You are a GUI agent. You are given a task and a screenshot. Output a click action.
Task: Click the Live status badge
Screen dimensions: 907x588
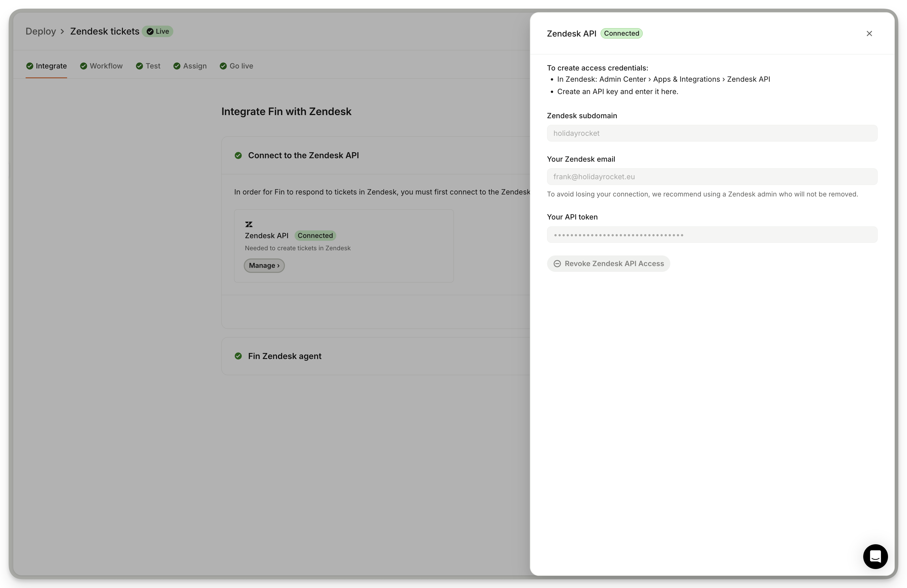(158, 31)
